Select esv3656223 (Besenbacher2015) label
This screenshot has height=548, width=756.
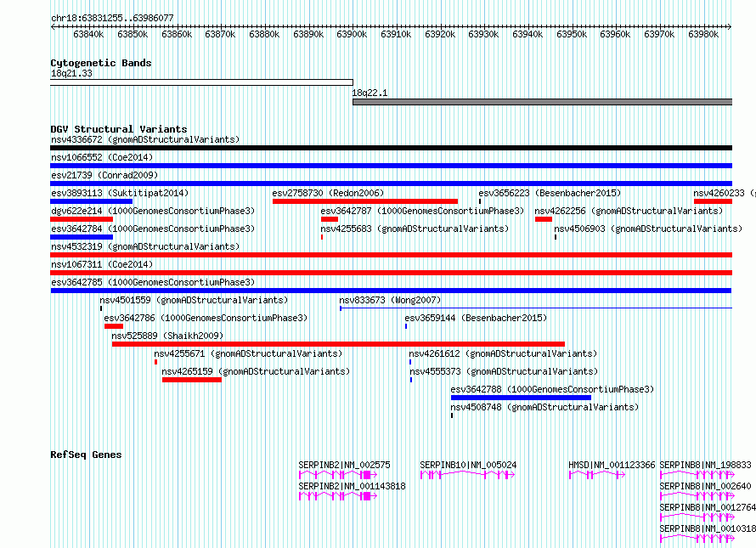550,193
